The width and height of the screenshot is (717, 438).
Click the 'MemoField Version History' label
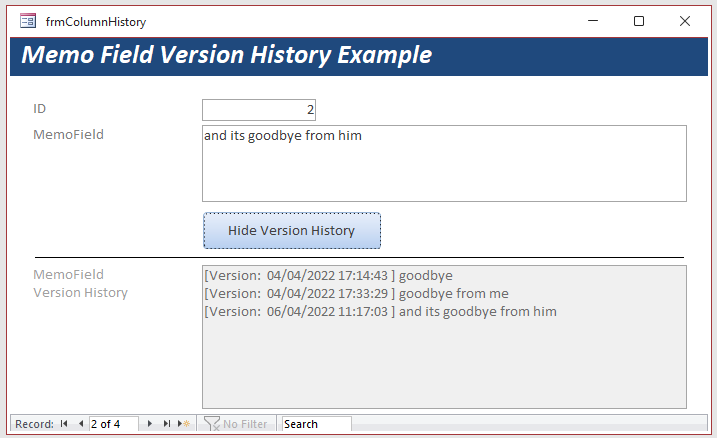(x=80, y=283)
